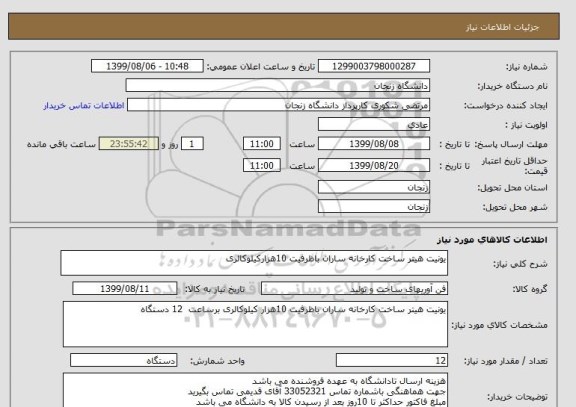
Task: Click the label مهلت ارسال پاسخ
Action: (x=511, y=144)
